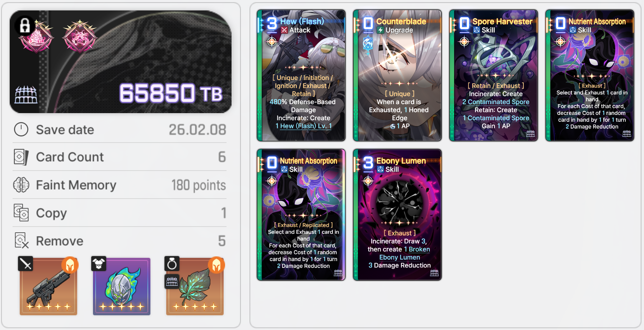644x330 pixels.
Task: Select the flaming helmet armor equipment item
Action: 122,286
